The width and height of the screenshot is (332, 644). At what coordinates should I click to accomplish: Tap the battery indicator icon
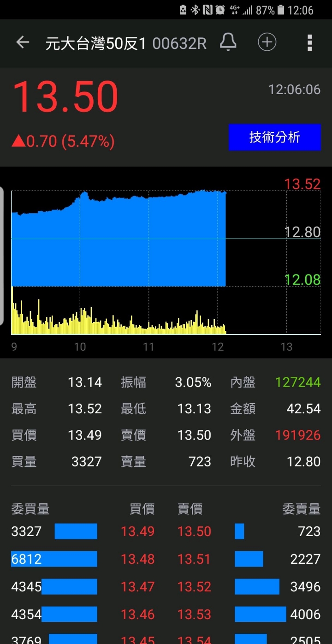[281, 10]
